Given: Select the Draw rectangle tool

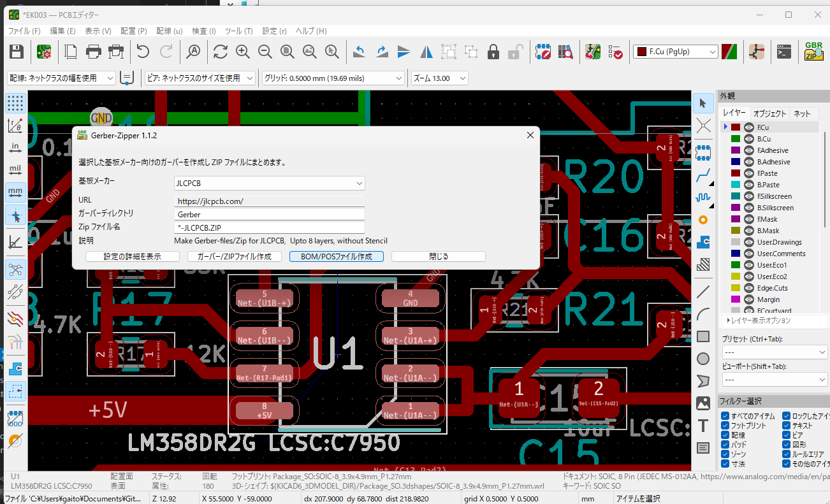Looking at the screenshot, I should [703, 336].
